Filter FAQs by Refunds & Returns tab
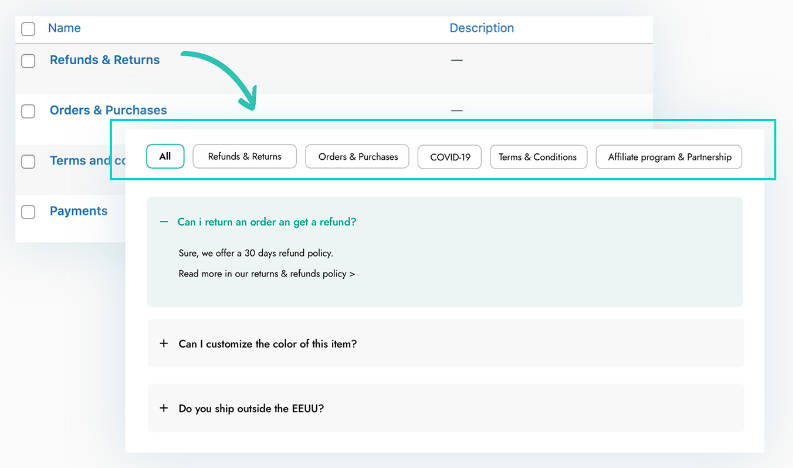The image size is (793, 468). [245, 157]
